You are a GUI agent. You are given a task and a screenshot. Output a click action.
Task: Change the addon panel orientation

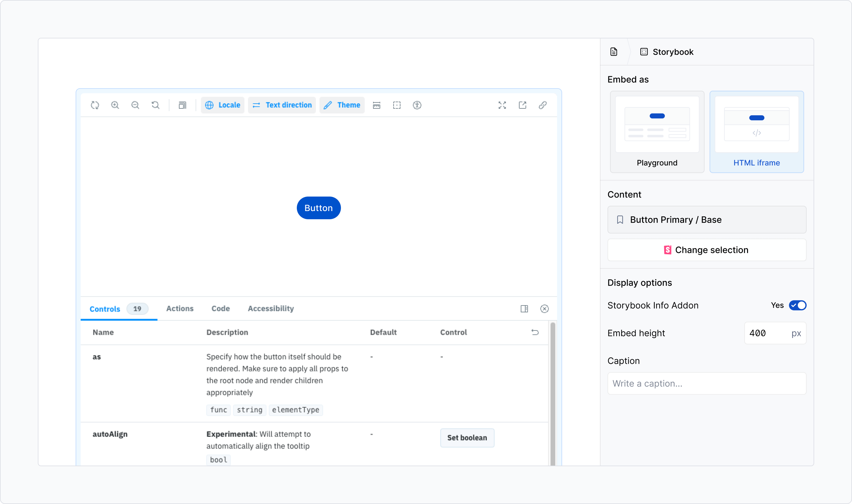point(524,309)
